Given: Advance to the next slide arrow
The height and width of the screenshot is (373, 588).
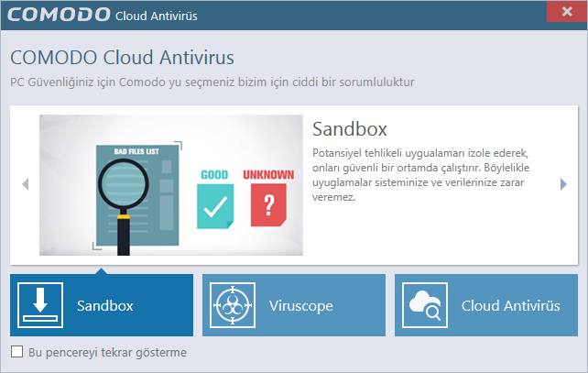Looking at the screenshot, I should click(563, 184).
